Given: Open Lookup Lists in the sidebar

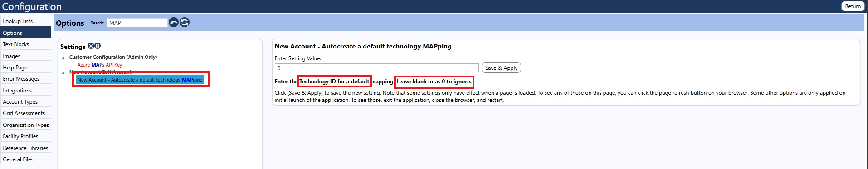Looking at the screenshot, I should coord(25,21).
